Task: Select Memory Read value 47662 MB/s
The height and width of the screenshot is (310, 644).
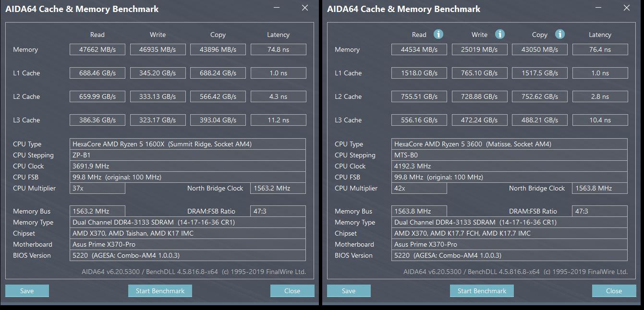Action: click(97, 49)
